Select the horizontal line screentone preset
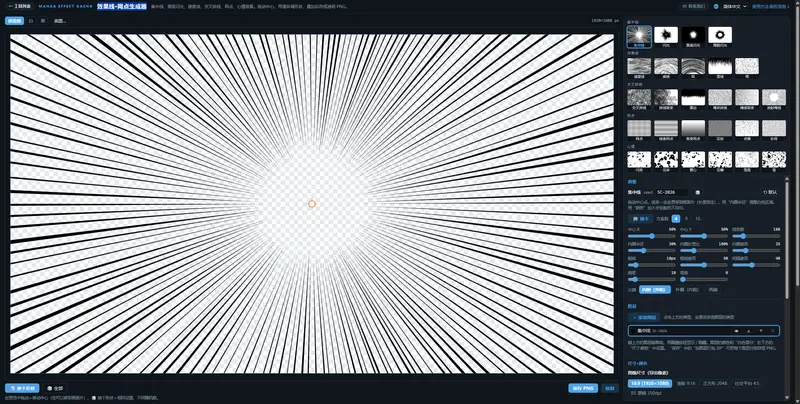The width and height of the screenshot is (800, 404). click(666, 130)
